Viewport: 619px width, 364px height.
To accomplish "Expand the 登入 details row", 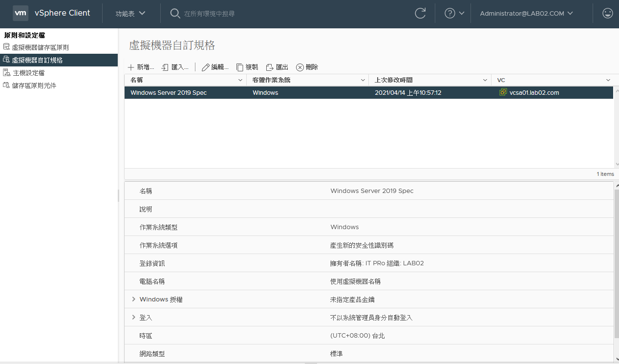I will 133,317.
